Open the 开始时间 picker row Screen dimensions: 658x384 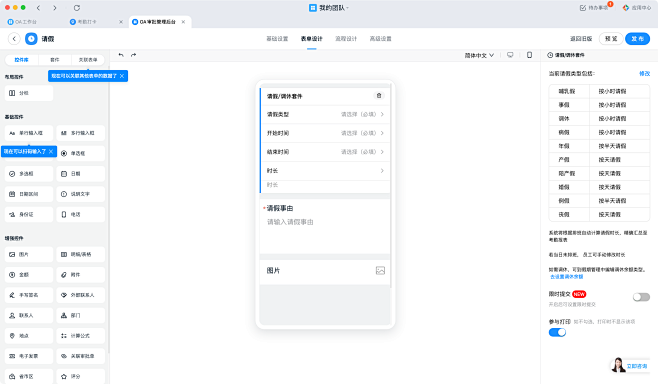pyautogui.click(x=325, y=133)
